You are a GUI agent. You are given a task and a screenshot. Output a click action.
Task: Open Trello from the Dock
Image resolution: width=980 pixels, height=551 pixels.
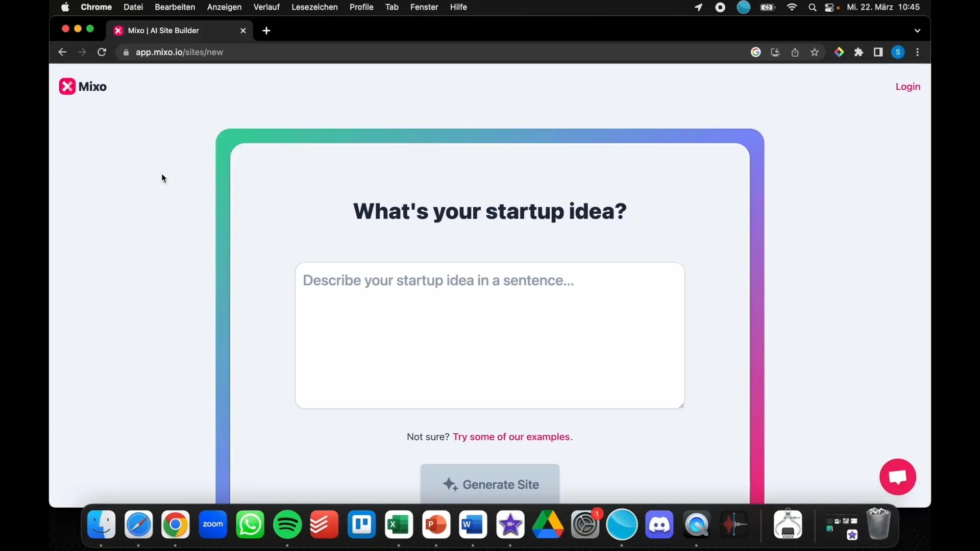click(361, 524)
